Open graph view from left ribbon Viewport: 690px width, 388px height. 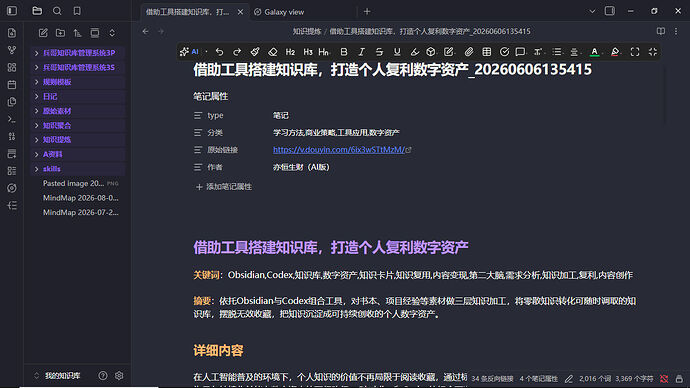pos(12,50)
